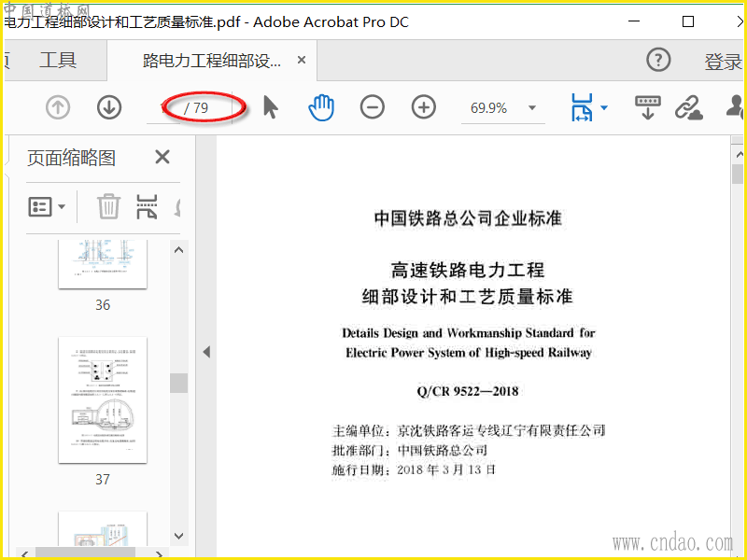Click document scrollbar up arrow
The height and width of the screenshot is (560, 747).
(739, 154)
